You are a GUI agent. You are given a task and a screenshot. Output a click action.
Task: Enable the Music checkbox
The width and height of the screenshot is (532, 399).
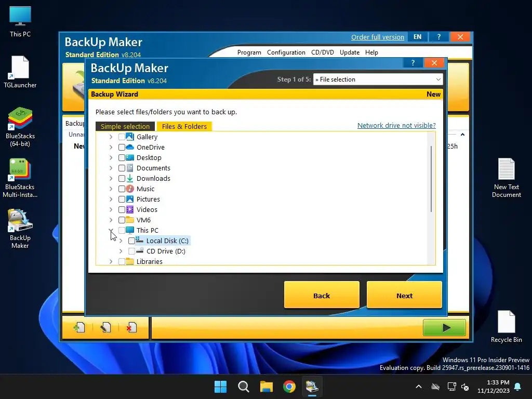coord(122,189)
